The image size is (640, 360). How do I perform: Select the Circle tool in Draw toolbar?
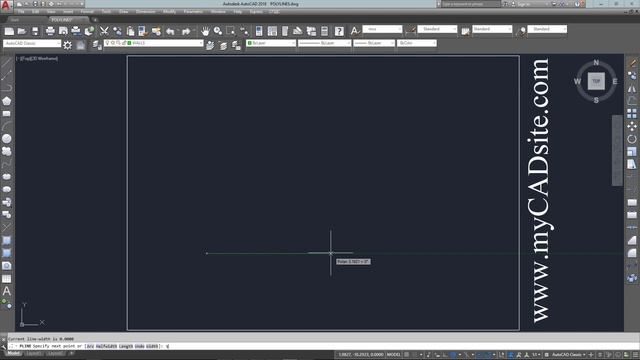7,139
